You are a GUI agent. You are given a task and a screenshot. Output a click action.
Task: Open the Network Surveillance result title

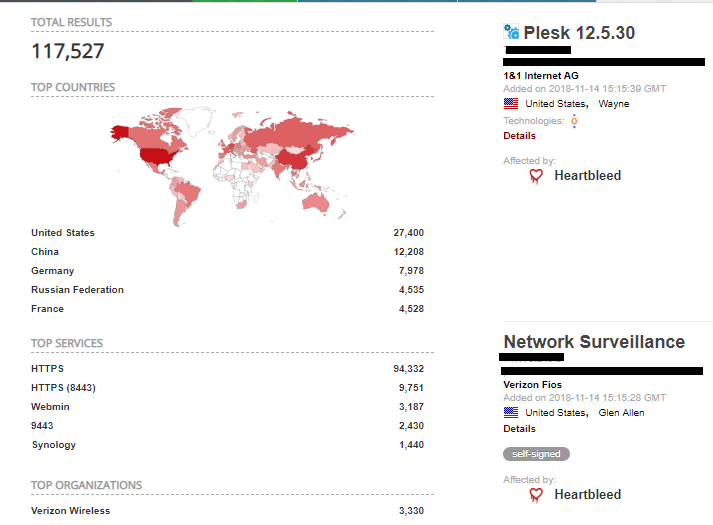point(594,342)
